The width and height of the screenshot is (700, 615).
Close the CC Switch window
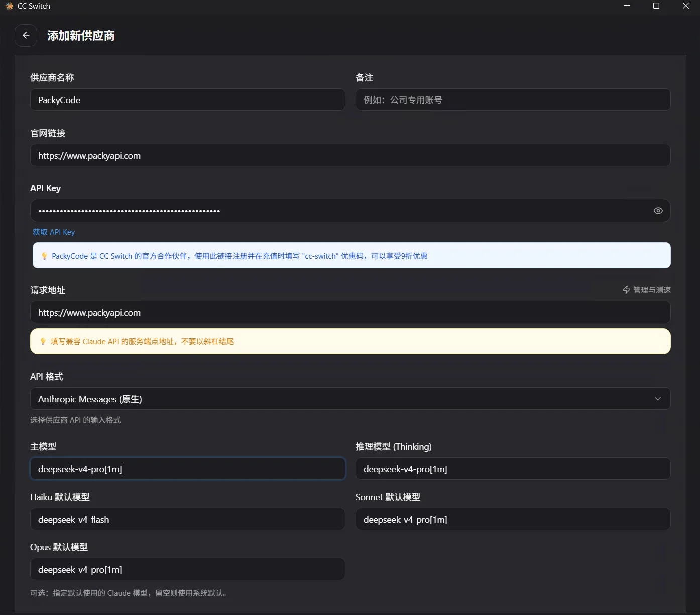point(686,6)
